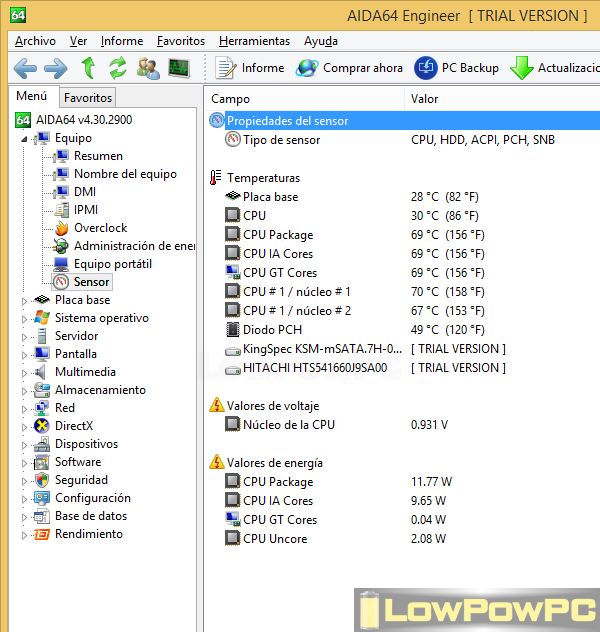Click the Temperaturas thermometer icon
The height and width of the screenshot is (632, 600).
216,177
